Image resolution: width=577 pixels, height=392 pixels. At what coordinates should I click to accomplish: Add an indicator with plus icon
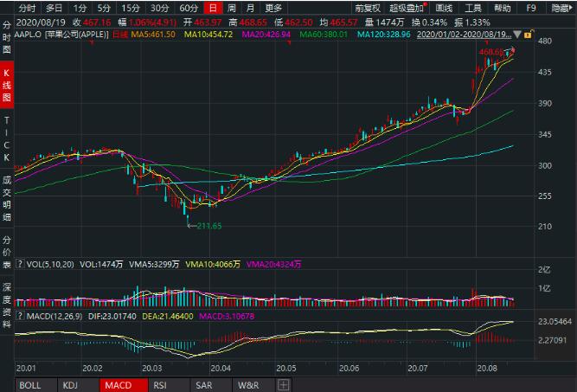point(284,385)
